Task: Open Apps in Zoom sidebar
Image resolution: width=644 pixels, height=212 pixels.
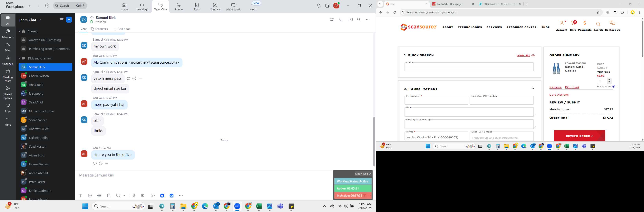Action: tap(8, 108)
